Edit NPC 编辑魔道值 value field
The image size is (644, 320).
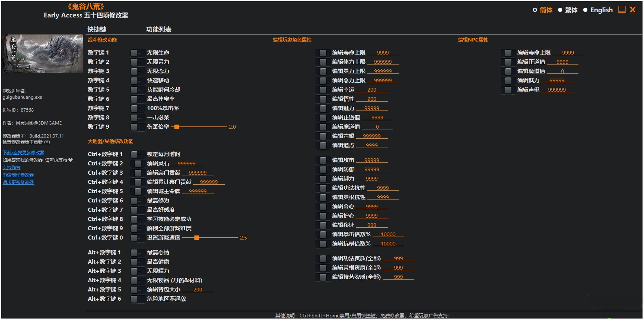click(x=563, y=71)
